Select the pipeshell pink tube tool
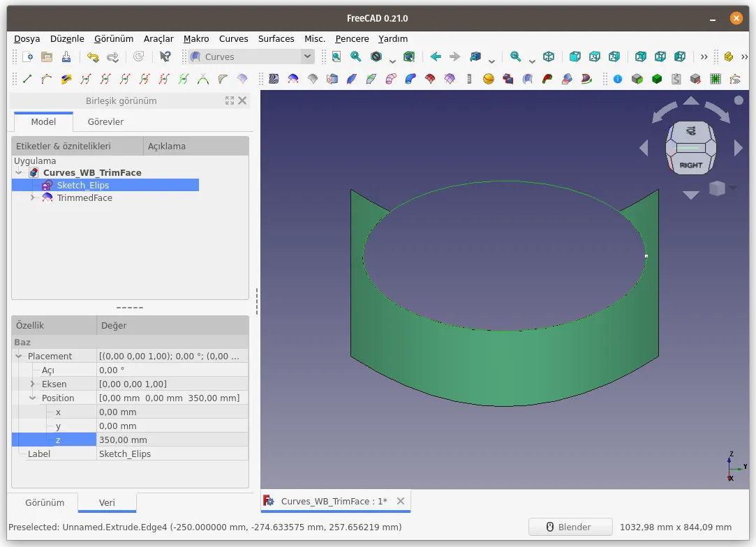The width and height of the screenshot is (756, 547). tap(391, 79)
